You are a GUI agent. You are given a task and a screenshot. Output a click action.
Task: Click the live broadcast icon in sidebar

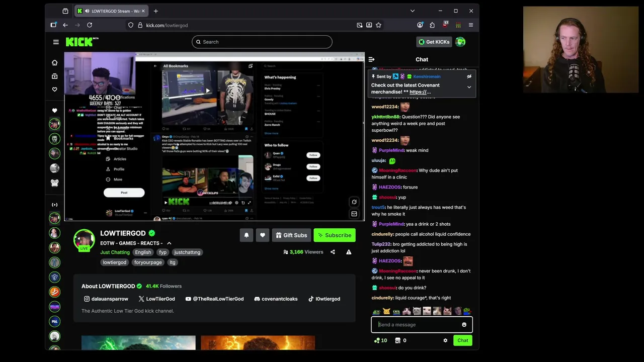coord(54,205)
